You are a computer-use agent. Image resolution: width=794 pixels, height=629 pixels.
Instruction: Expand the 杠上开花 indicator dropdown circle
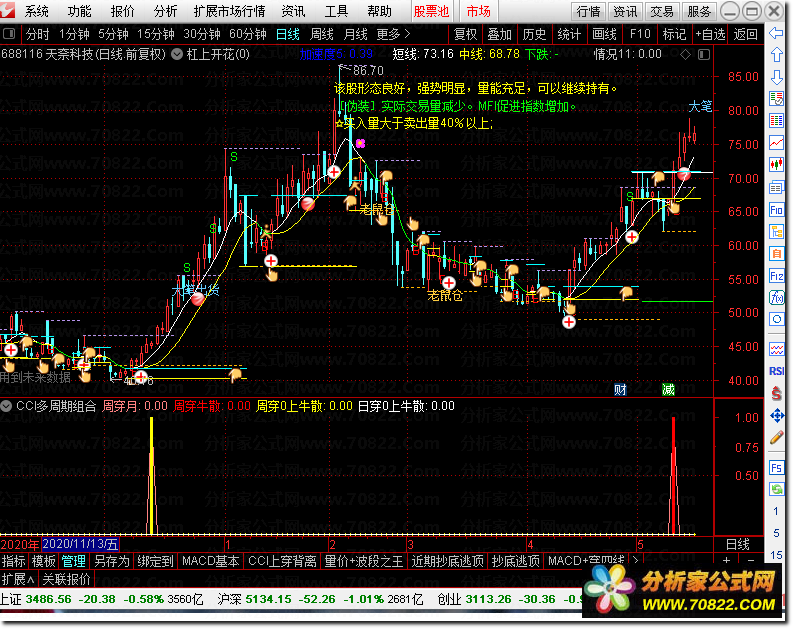pos(177,54)
